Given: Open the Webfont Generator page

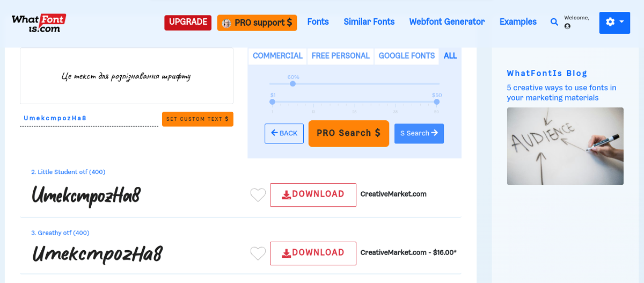Looking at the screenshot, I should coord(447,22).
